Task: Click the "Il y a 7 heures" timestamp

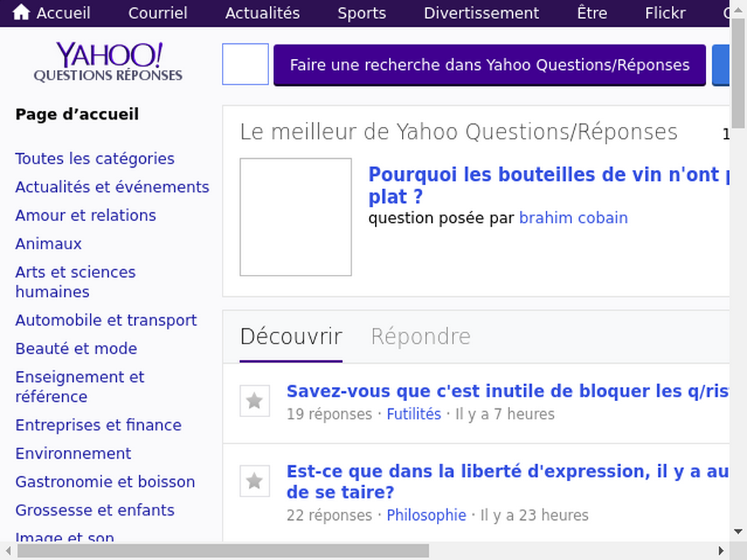Action: (505, 414)
